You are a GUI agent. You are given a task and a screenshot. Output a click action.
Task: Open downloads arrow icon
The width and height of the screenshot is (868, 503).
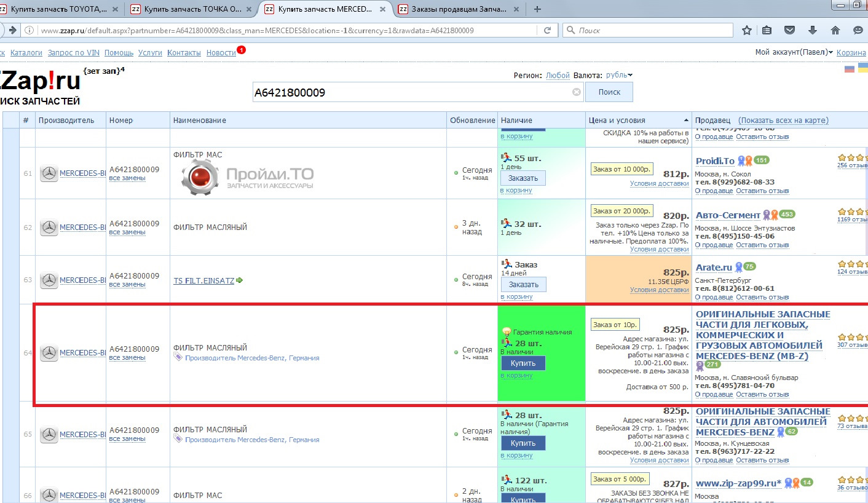coord(813,31)
